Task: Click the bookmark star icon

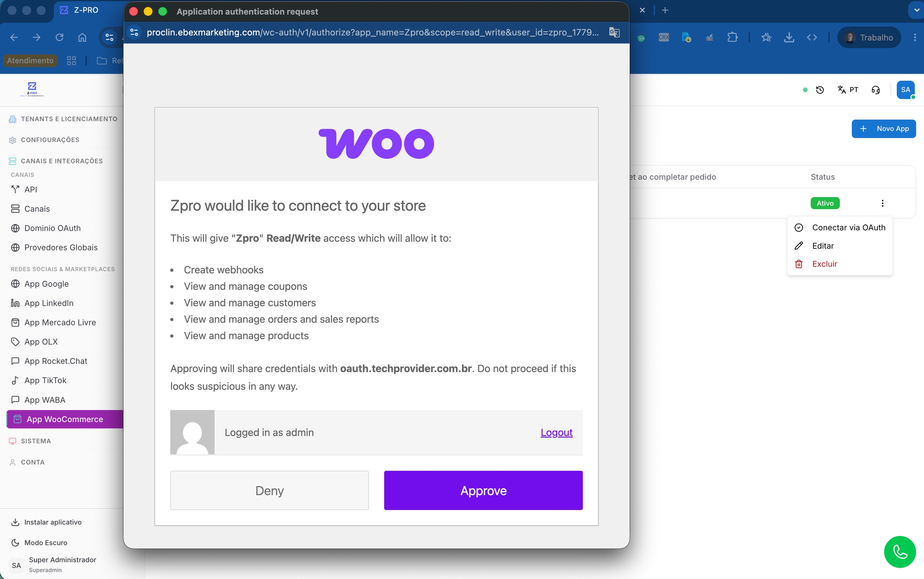Action: tap(766, 37)
